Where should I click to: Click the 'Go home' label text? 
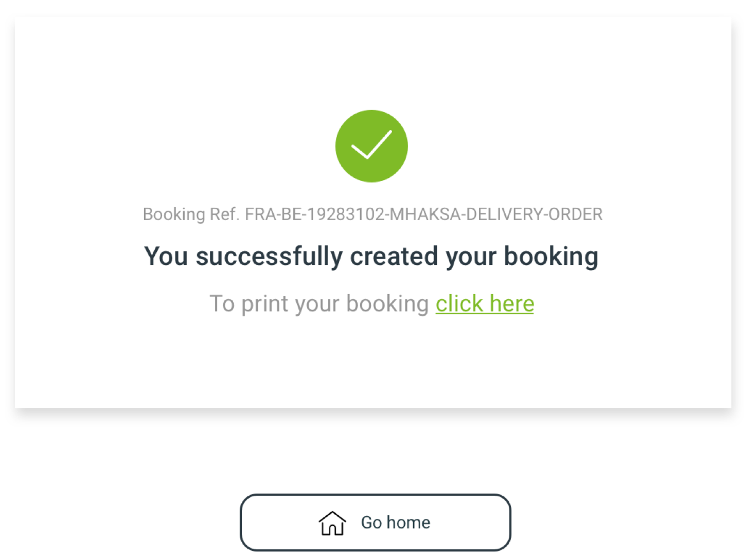(x=395, y=522)
